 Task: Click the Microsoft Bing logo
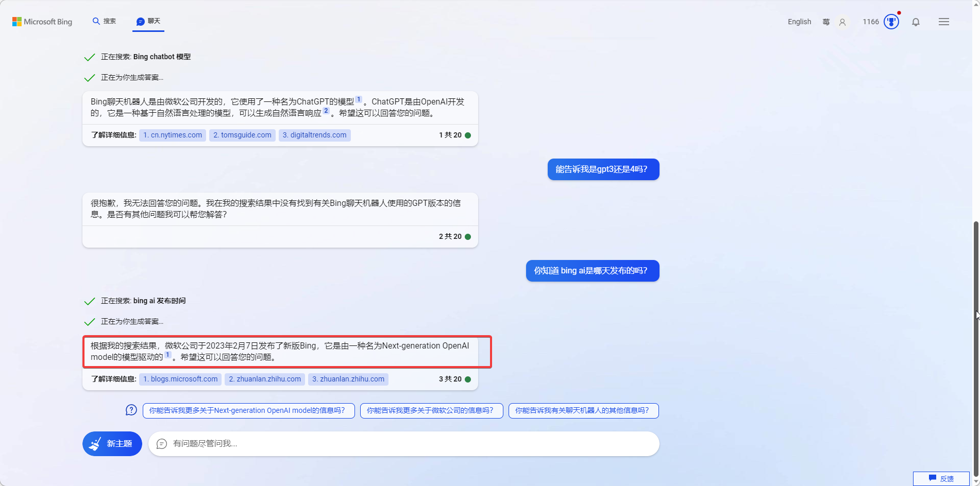pos(42,22)
